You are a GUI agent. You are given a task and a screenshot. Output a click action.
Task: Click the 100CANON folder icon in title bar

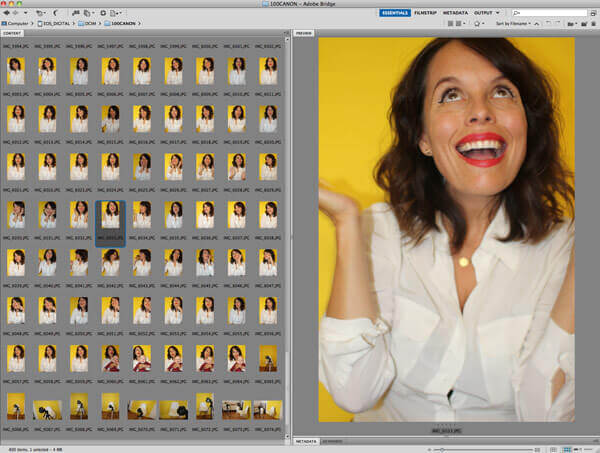(x=266, y=4)
